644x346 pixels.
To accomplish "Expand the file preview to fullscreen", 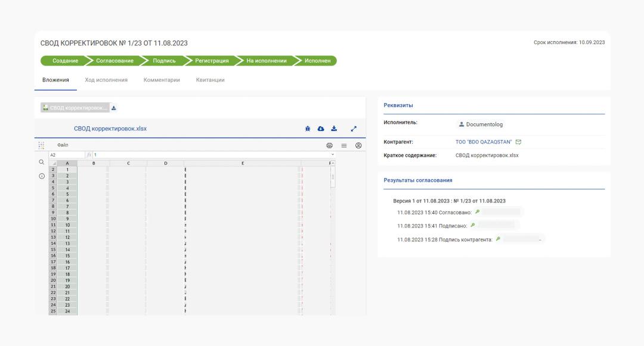I will coord(354,129).
